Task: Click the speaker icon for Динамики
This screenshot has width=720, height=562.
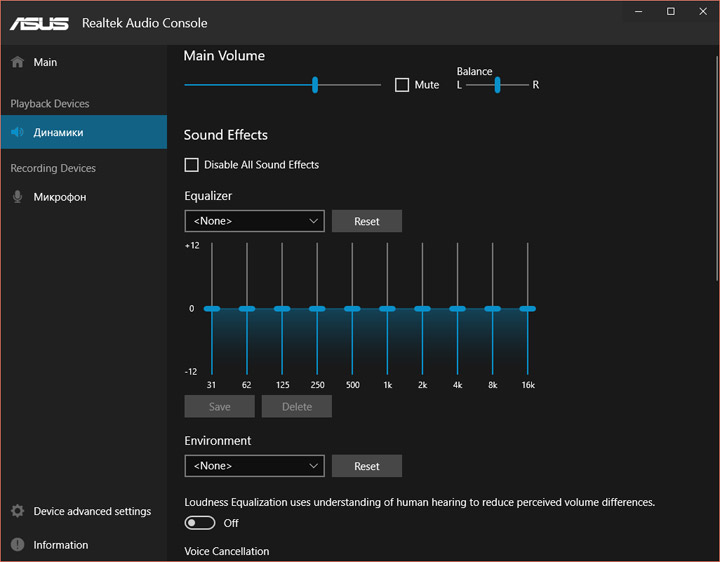Action: click(x=17, y=132)
